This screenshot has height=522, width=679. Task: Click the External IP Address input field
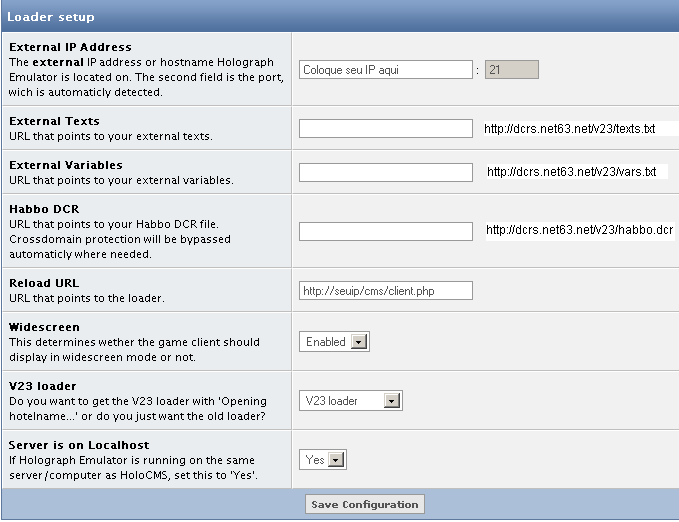coord(385,70)
